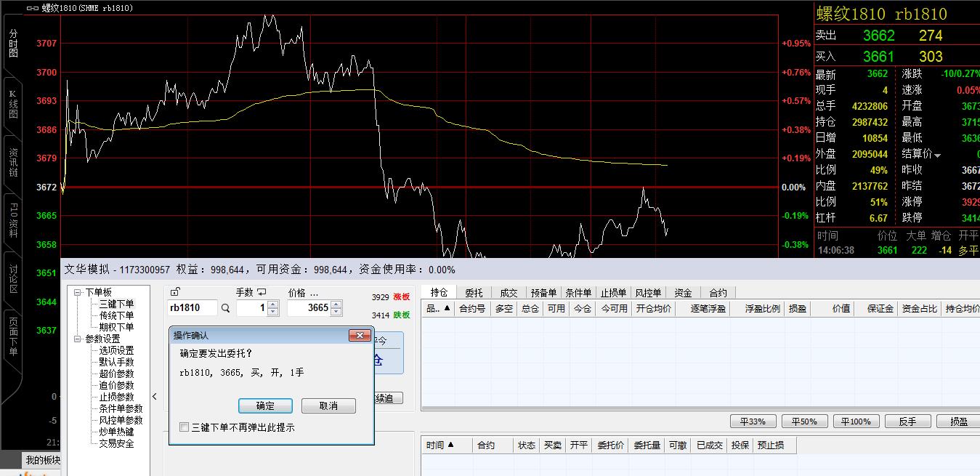Click the return-arrow icon beside 手数
Image resolution: width=980 pixels, height=476 pixels.
[262, 292]
